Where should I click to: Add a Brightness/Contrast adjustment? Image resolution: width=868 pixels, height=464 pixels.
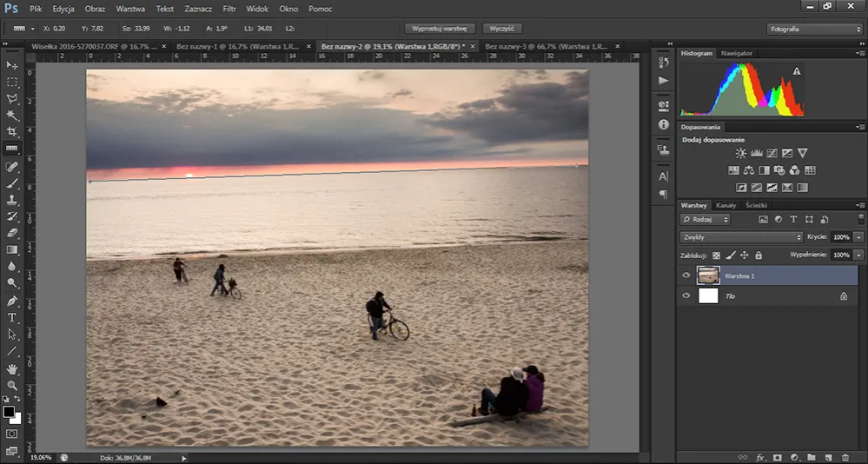point(740,154)
